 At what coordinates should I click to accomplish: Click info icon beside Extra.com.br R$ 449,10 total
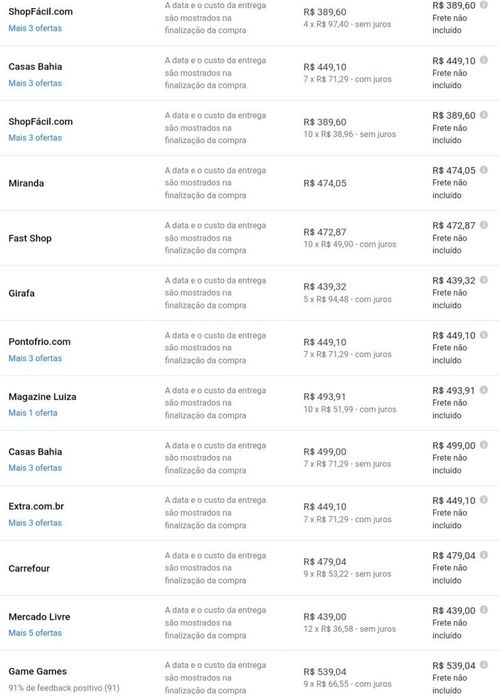coord(484,500)
